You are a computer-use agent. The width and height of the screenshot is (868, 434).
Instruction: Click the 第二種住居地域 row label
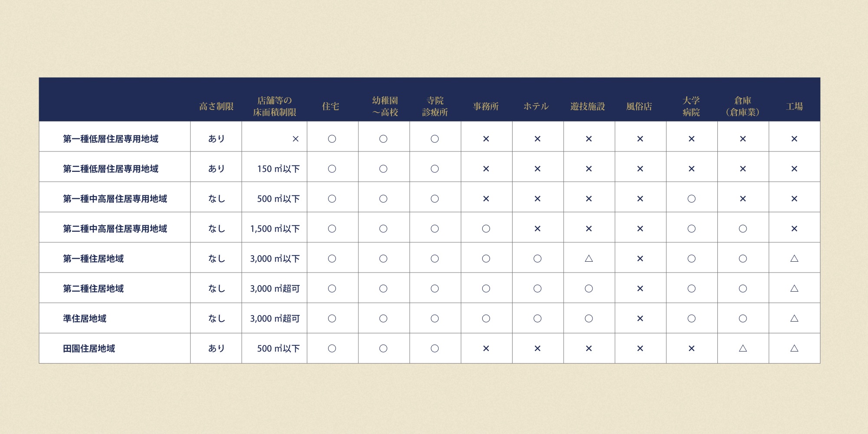(93, 289)
